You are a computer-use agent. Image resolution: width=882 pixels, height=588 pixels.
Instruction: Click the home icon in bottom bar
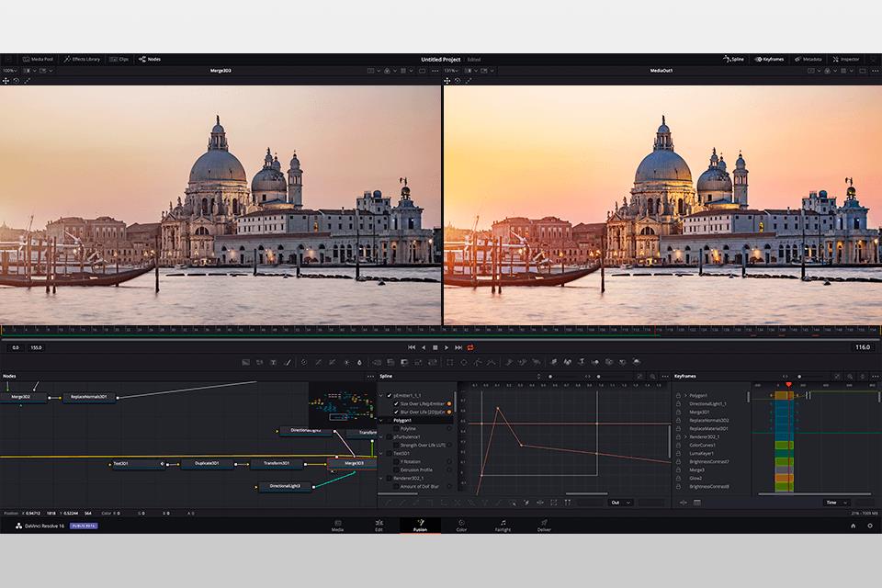pyautogui.click(x=852, y=526)
